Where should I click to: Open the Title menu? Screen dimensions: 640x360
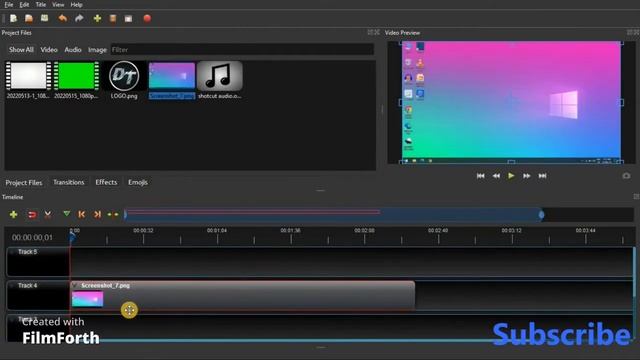pyautogui.click(x=41, y=4)
